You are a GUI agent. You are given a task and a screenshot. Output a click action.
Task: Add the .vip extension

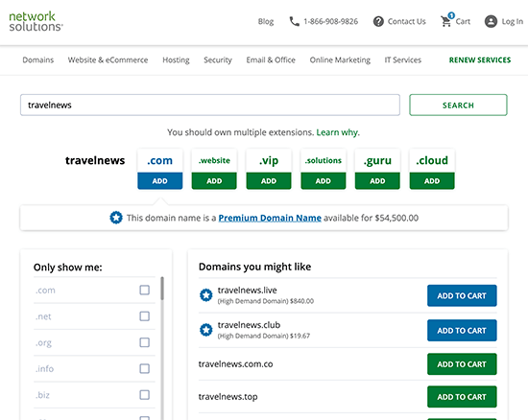click(x=269, y=181)
